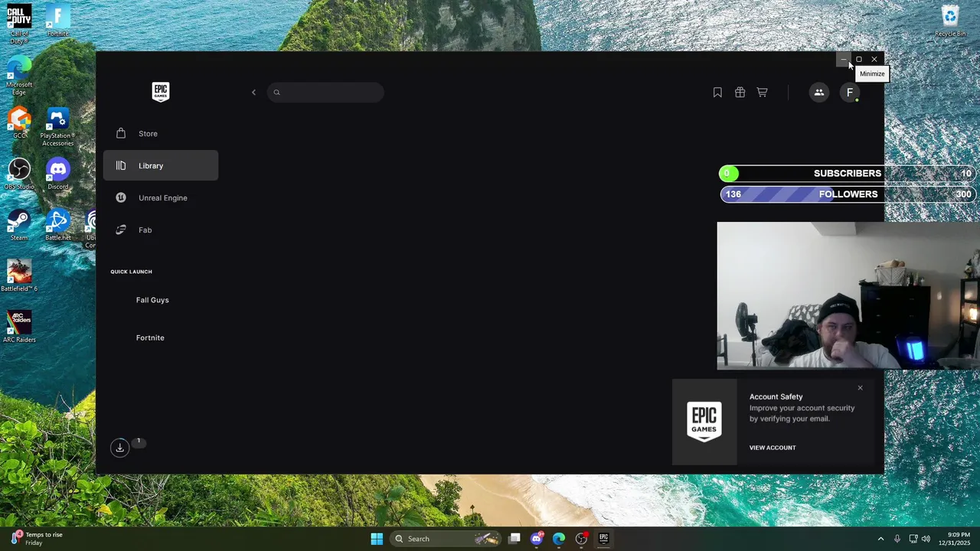
Task: Open the Fortnite desktop shortcut
Action: coord(57,21)
